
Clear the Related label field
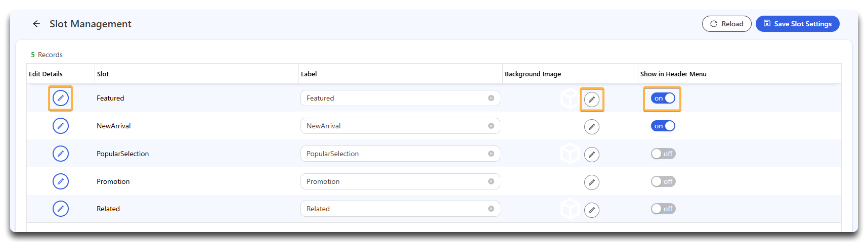pos(491,209)
